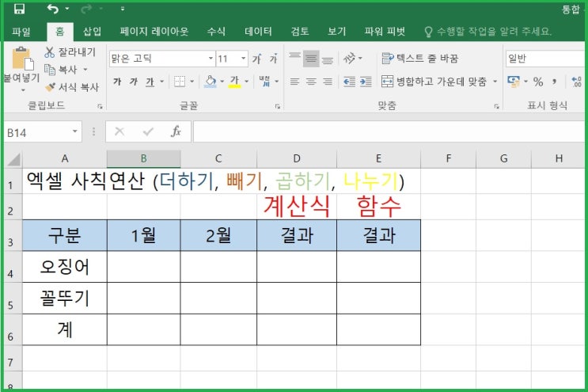588x392 pixels.
Task: Click the Redo arrow icon
Action: [x=86, y=9]
